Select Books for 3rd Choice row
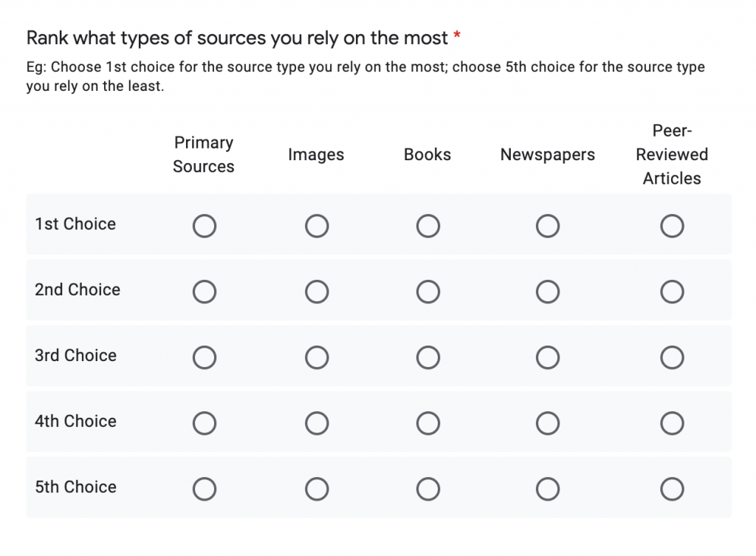The image size is (756, 556). (428, 358)
